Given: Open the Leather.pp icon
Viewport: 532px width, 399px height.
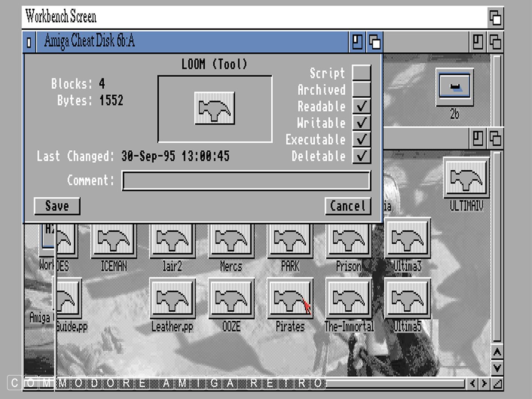Looking at the screenshot, I should coord(172,298).
